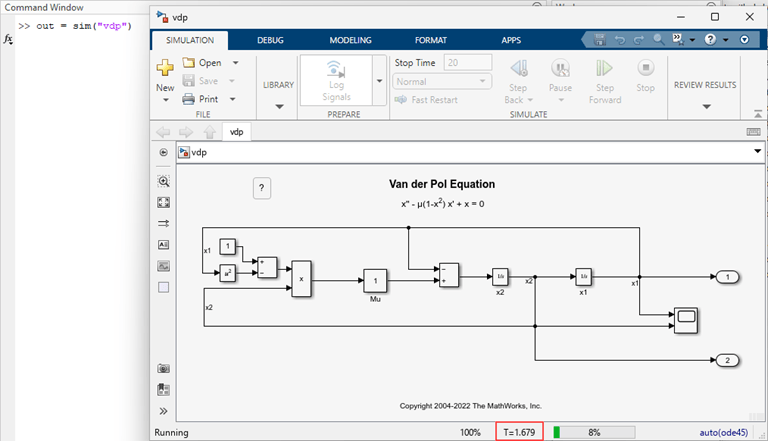Click the Undo arrow in quick access toolbar
This screenshot has height=441, width=768.
[620, 40]
